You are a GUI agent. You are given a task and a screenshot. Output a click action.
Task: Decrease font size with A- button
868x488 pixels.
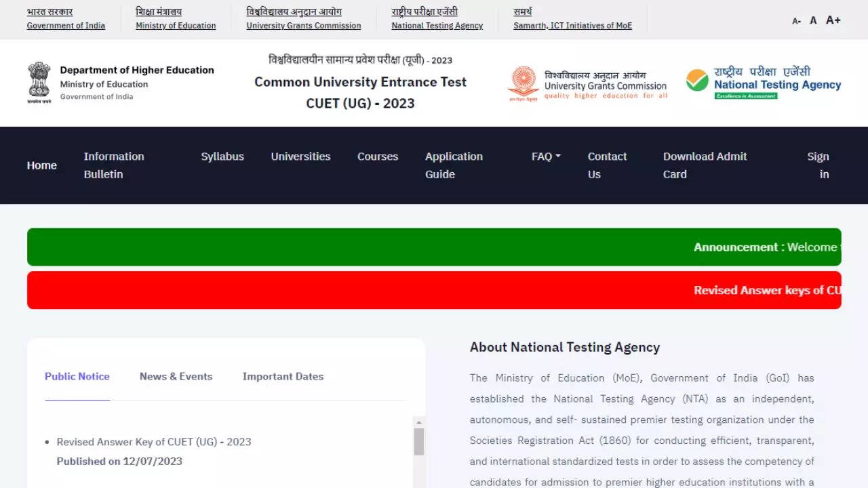click(x=796, y=21)
